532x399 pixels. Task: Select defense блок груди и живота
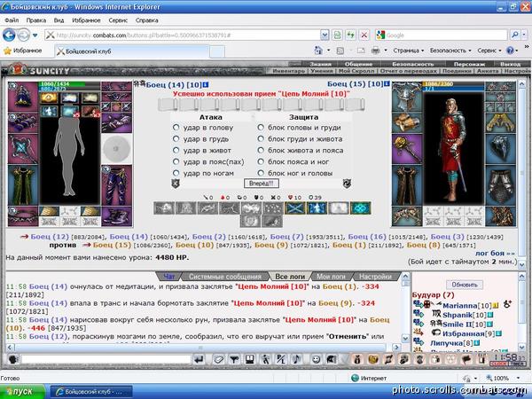click(x=261, y=139)
